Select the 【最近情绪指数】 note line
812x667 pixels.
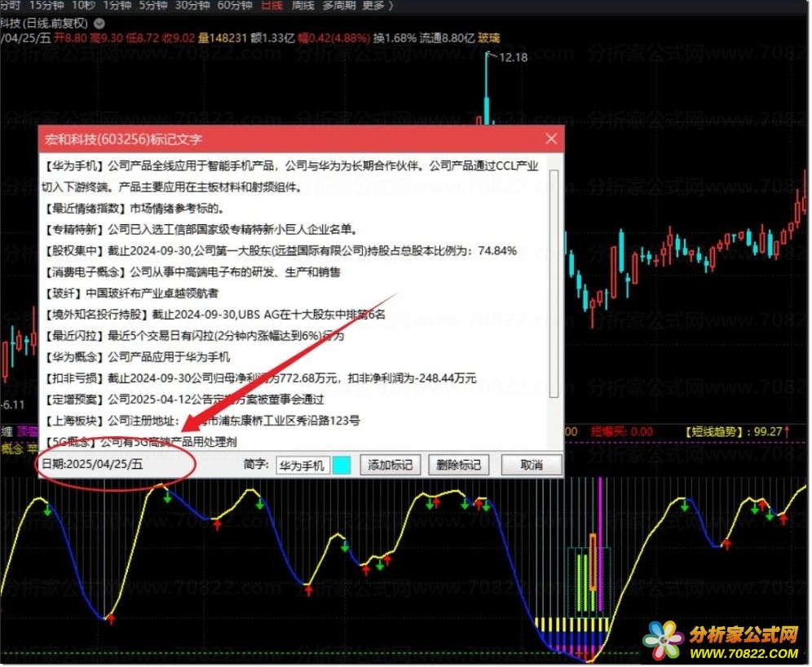pyautogui.click(x=135, y=208)
